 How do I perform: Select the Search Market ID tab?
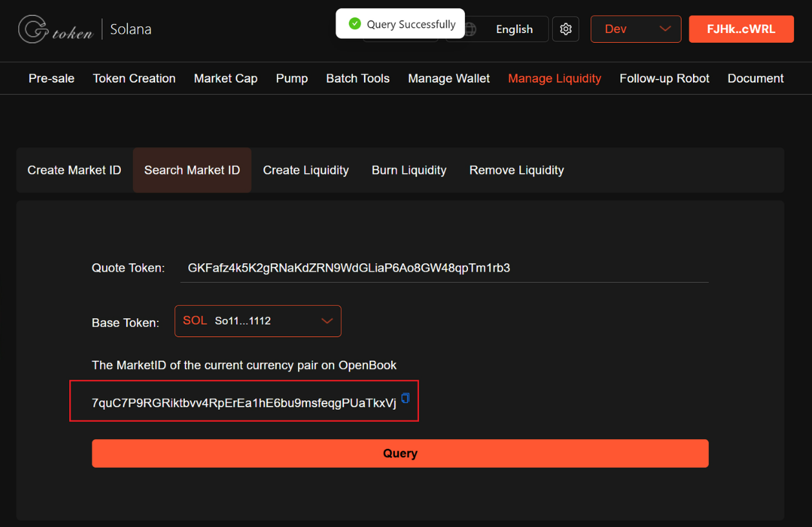[192, 170]
